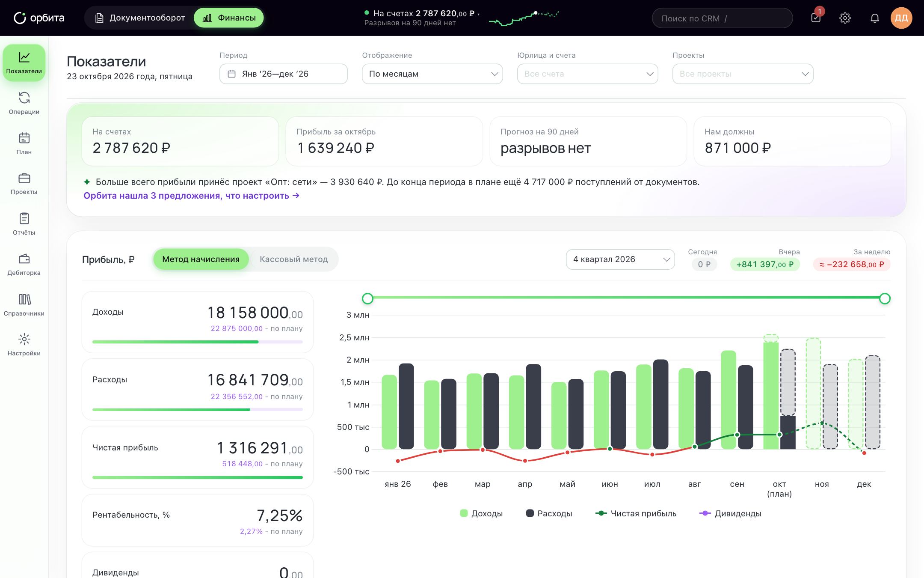Open the Показатели sidebar section
This screenshot has height=578, width=924.
coord(24,63)
